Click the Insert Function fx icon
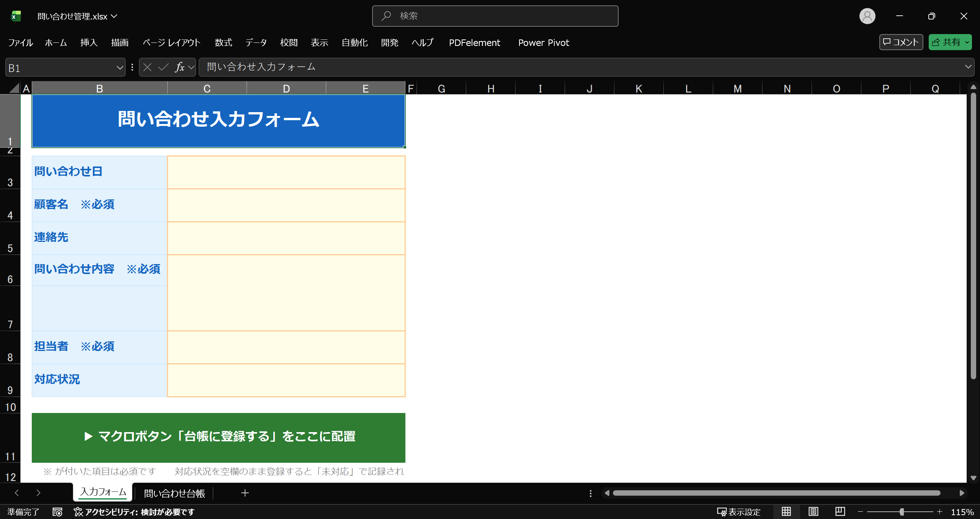The image size is (980, 519). (180, 67)
